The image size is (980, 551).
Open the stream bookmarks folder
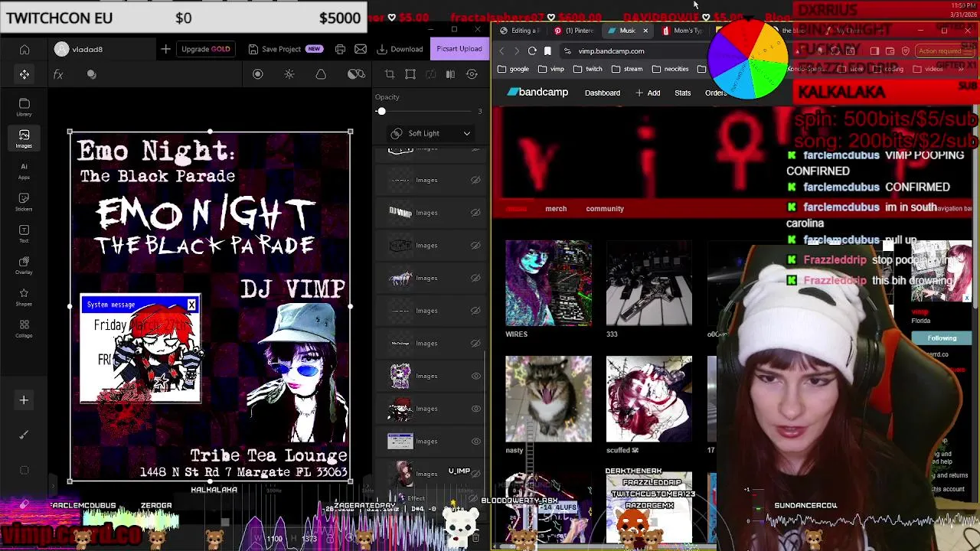pos(627,69)
